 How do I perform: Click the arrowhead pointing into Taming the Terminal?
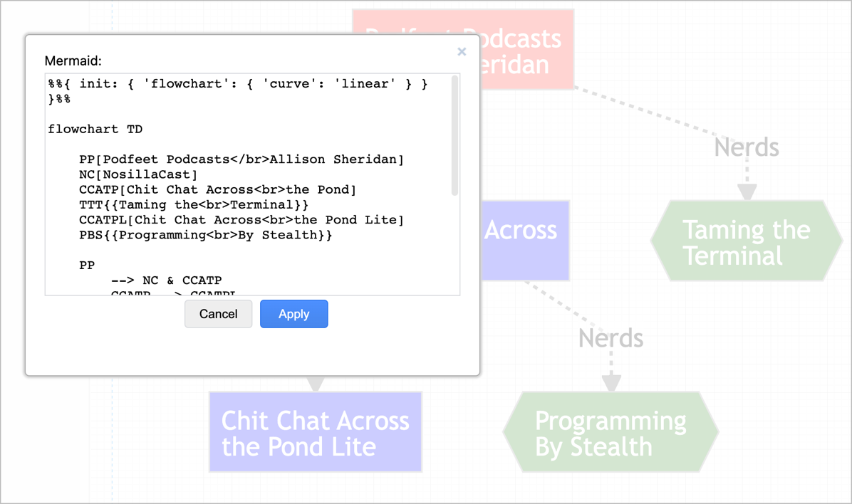coord(747,192)
